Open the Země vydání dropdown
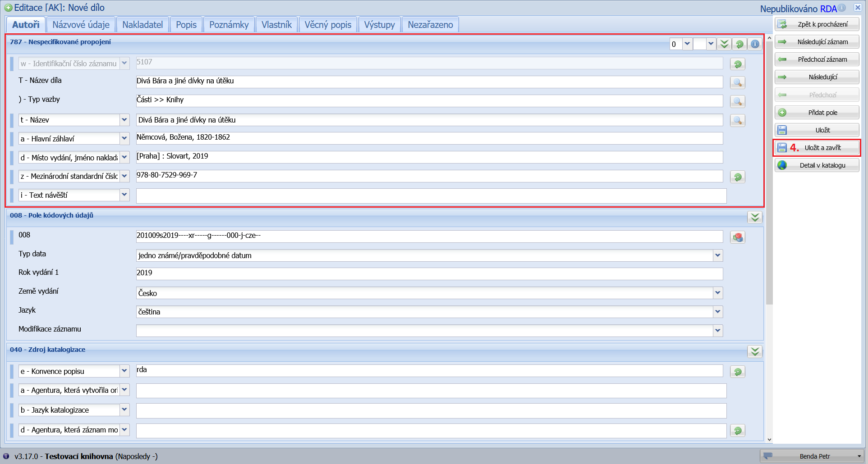Screen dimensions: 868x464 pyautogui.click(x=718, y=293)
